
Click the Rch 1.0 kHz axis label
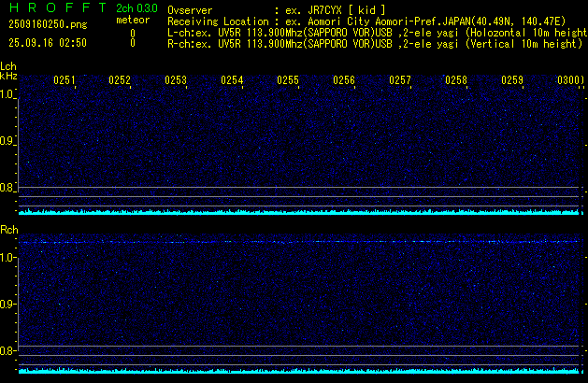coord(7,258)
